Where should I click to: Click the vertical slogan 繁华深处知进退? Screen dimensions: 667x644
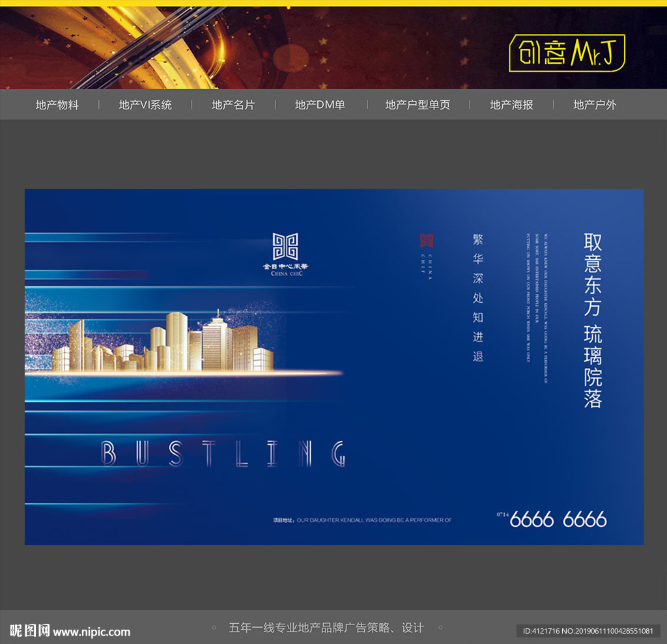click(477, 298)
